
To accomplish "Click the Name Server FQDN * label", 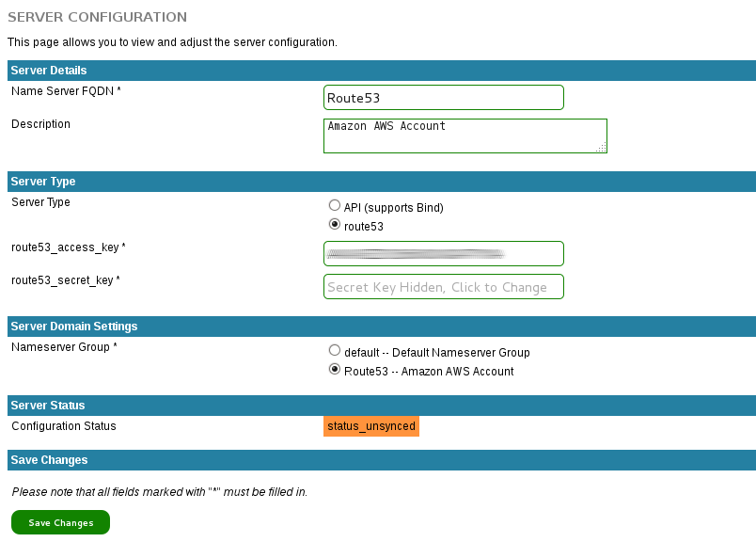I will [66, 91].
